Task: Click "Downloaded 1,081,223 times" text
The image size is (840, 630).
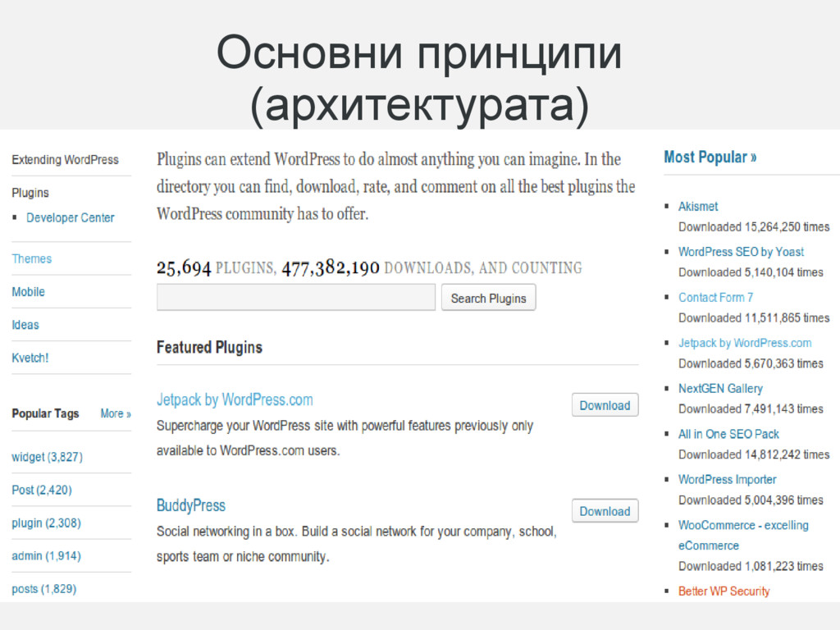Action: click(x=751, y=566)
